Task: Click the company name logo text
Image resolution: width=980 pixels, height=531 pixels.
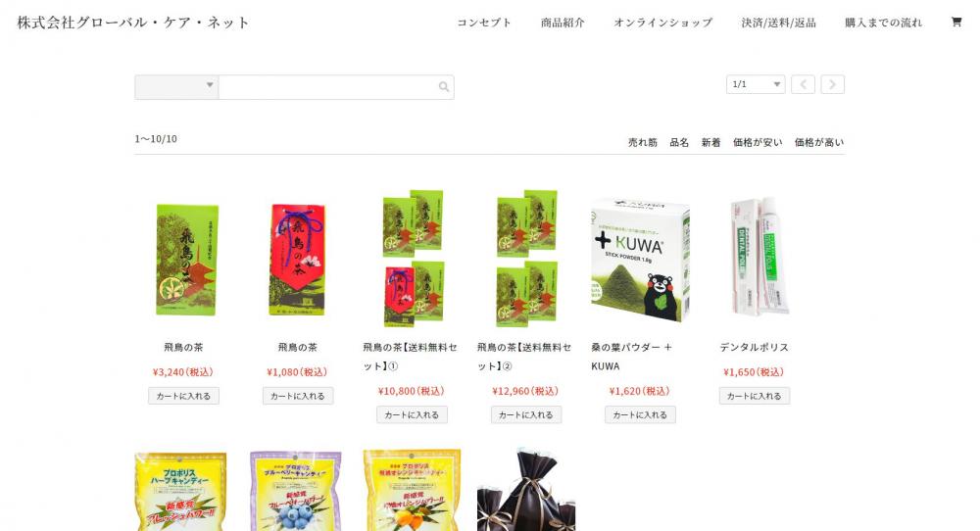Action: [x=132, y=23]
